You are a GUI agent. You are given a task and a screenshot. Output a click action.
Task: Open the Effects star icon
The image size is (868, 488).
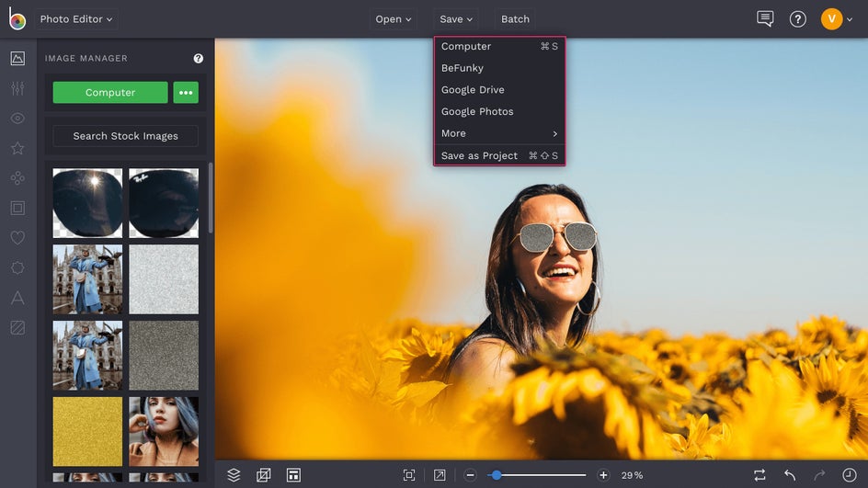tap(17, 148)
